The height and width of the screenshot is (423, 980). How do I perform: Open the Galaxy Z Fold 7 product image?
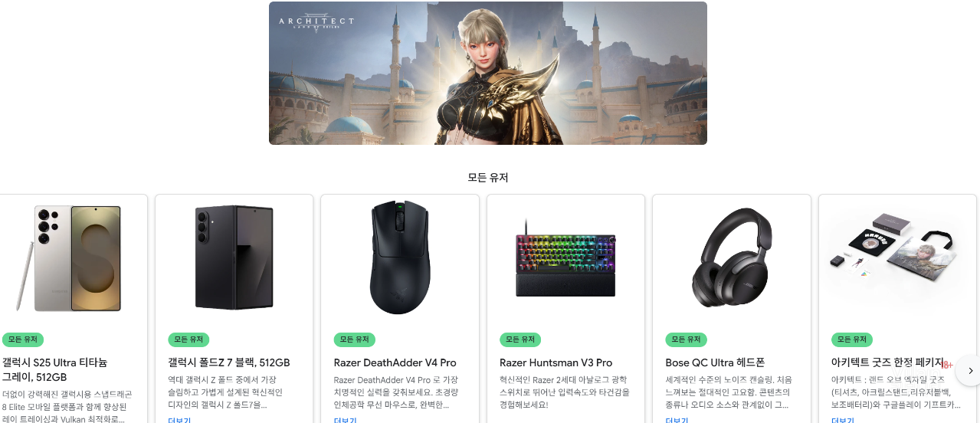[234, 257]
